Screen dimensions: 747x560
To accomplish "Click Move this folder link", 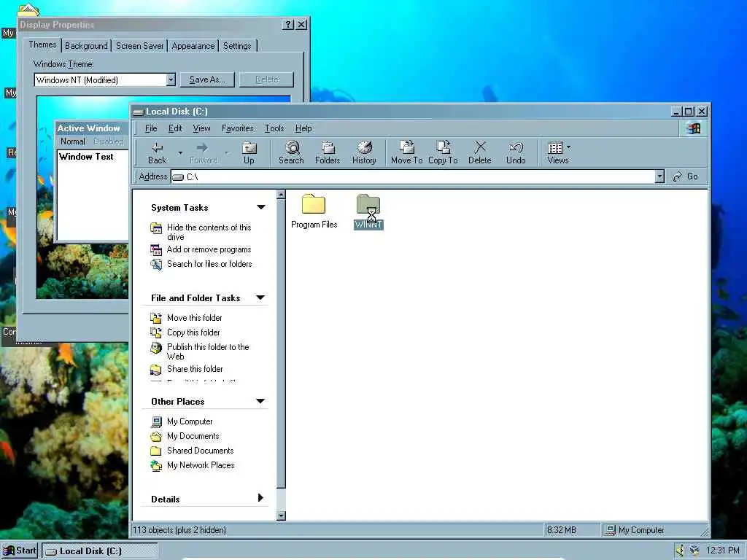I will pyautogui.click(x=194, y=318).
